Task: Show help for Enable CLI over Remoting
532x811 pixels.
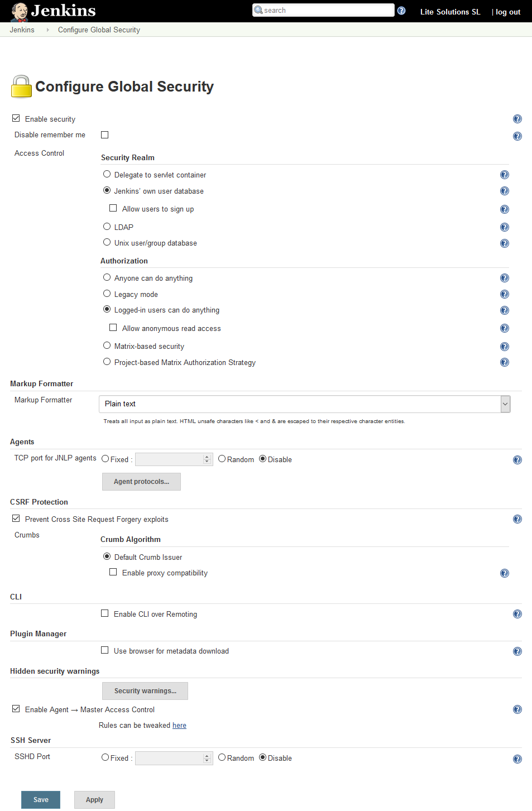Action: 517,614
